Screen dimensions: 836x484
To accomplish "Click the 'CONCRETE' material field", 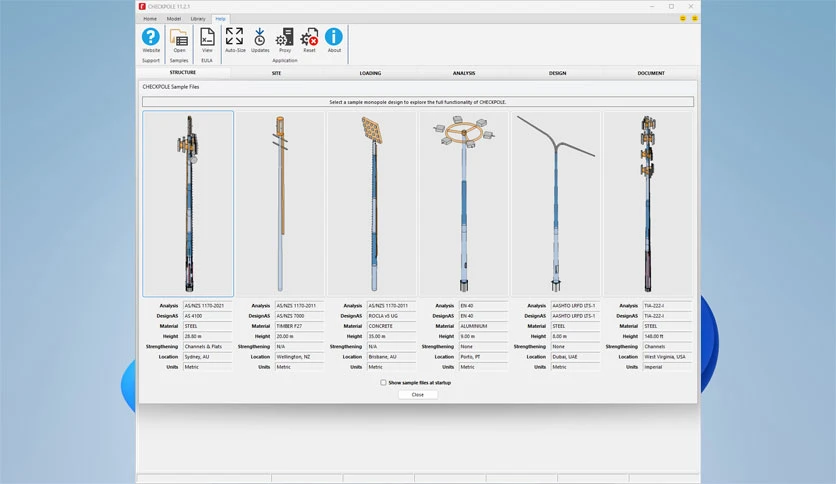I will pyautogui.click(x=391, y=326).
